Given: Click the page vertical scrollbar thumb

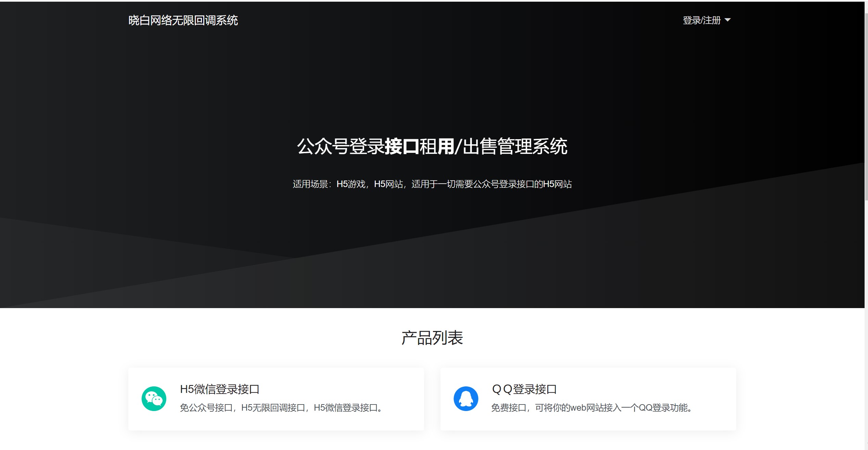Looking at the screenshot, I should point(866,107).
